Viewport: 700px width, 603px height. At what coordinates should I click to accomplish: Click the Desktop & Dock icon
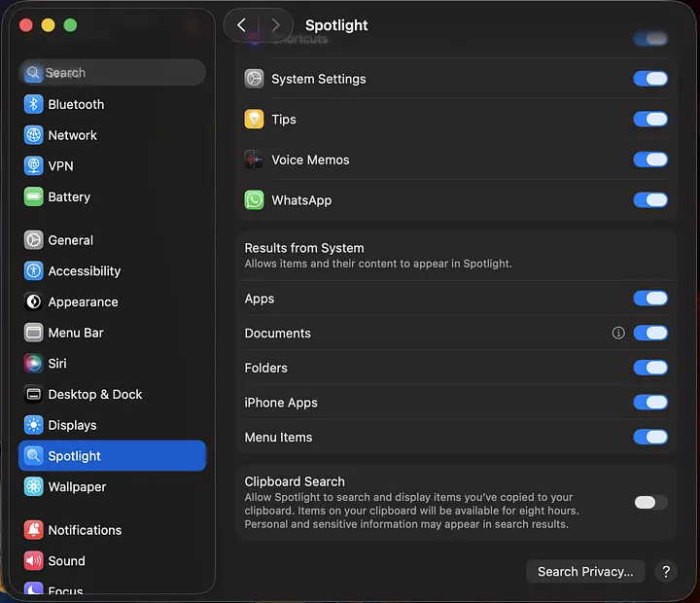(x=33, y=395)
